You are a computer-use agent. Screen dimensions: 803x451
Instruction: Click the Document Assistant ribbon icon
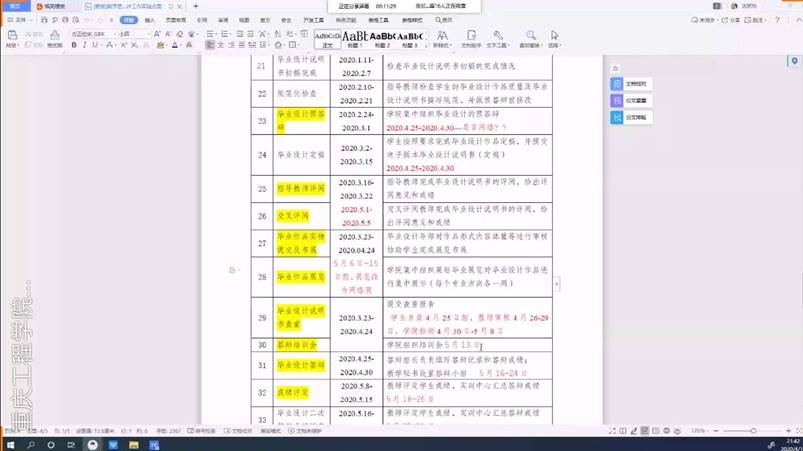470,38
